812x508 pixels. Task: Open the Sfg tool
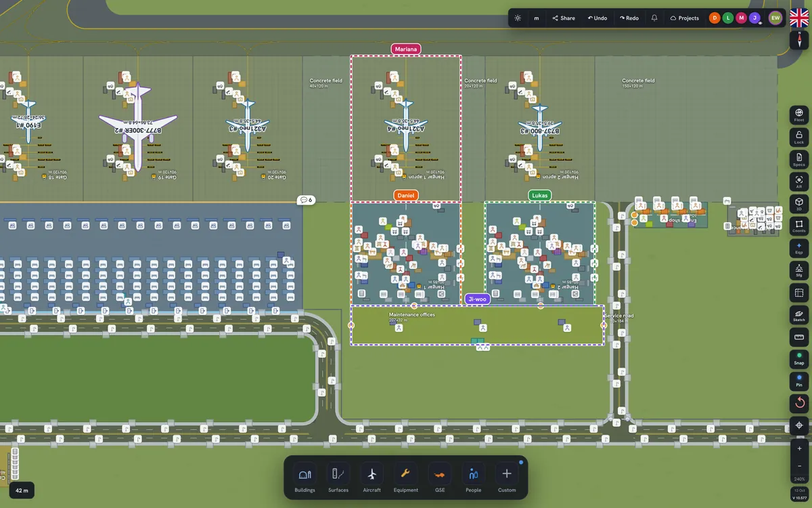click(799, 270)
